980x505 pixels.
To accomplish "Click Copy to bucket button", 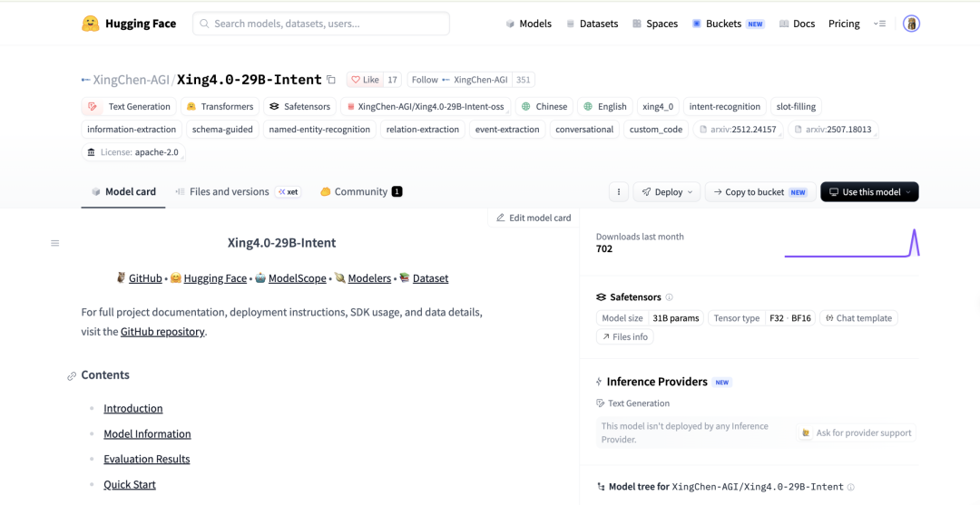I will pos(760,191).
